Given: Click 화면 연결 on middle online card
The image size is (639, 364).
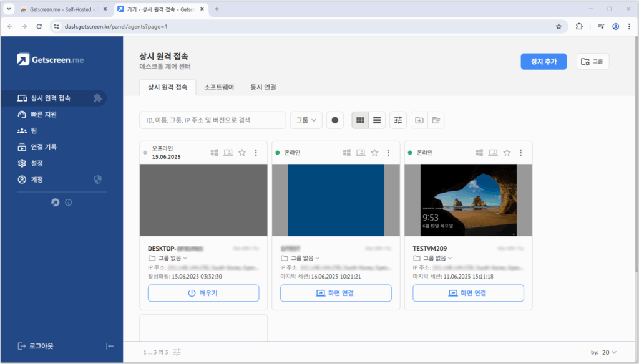Looking at the screenshot, I should [x=336, y=293].
